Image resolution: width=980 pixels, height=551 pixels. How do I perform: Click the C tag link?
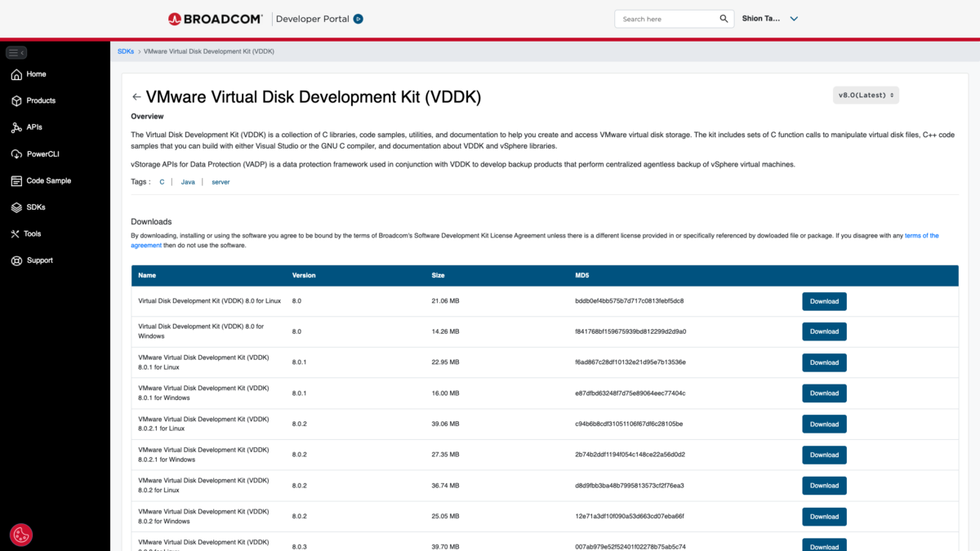point(162,182)
